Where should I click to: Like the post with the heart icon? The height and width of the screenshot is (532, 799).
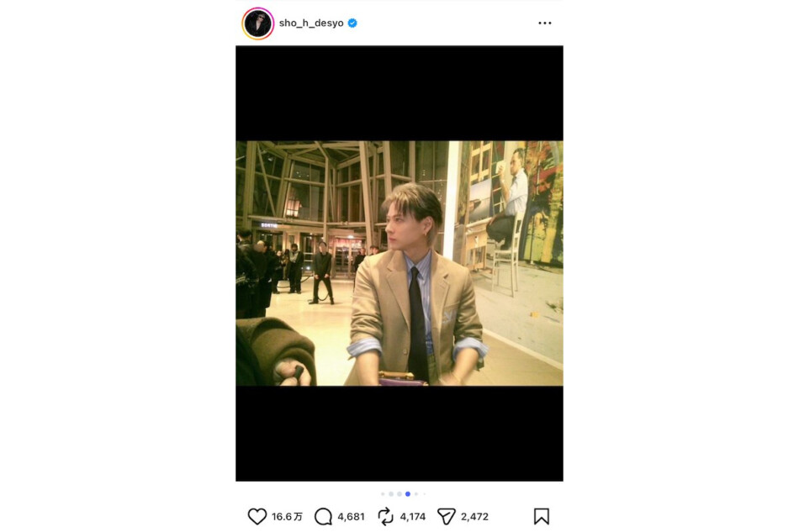(x=257, y=516)
